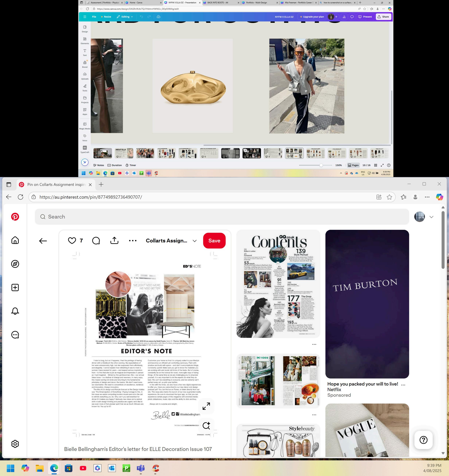Screen dimensions: 449x476
Task: Open the pin comments bubble icon
Action: pyautogui.click(x=96, y=241)
